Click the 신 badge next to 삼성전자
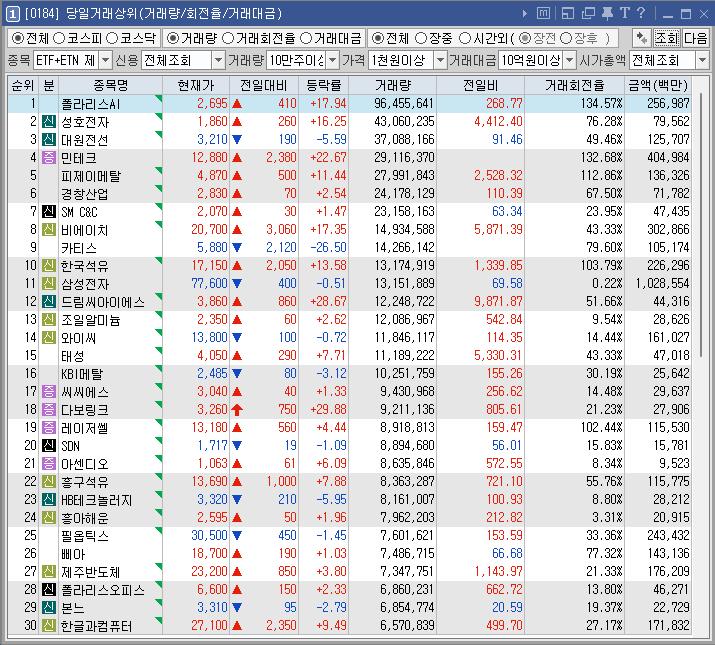This screenshot has height=645, width=715. tap(49, 283)
